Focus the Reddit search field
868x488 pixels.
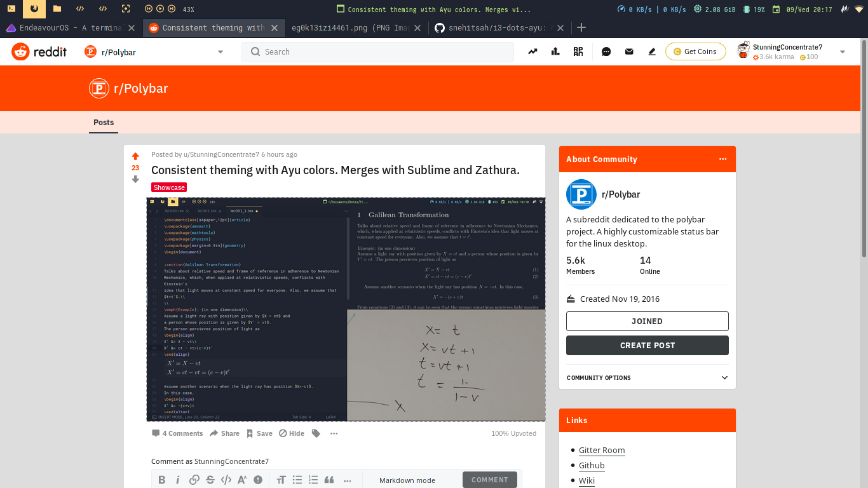[x=377, y=52]
